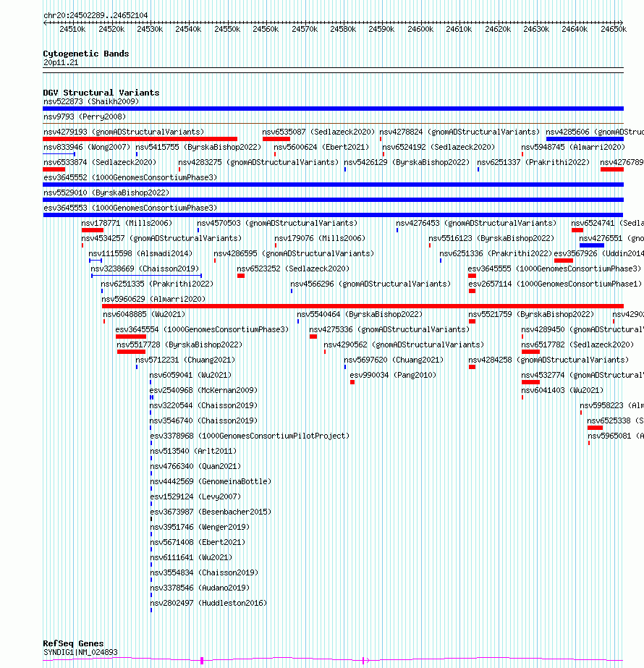Select nsv5516123 (ByrskaBishop2022) label

[491, 239]
